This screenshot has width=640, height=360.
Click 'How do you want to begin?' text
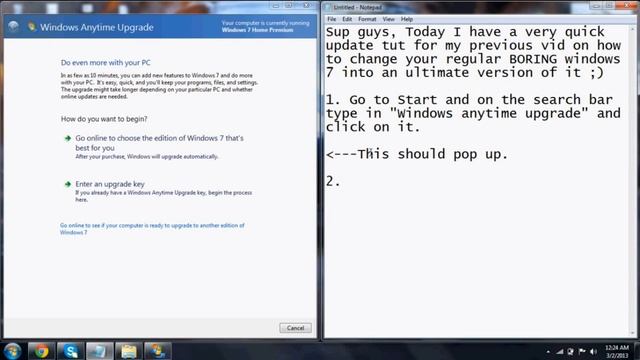pos(104,119)
